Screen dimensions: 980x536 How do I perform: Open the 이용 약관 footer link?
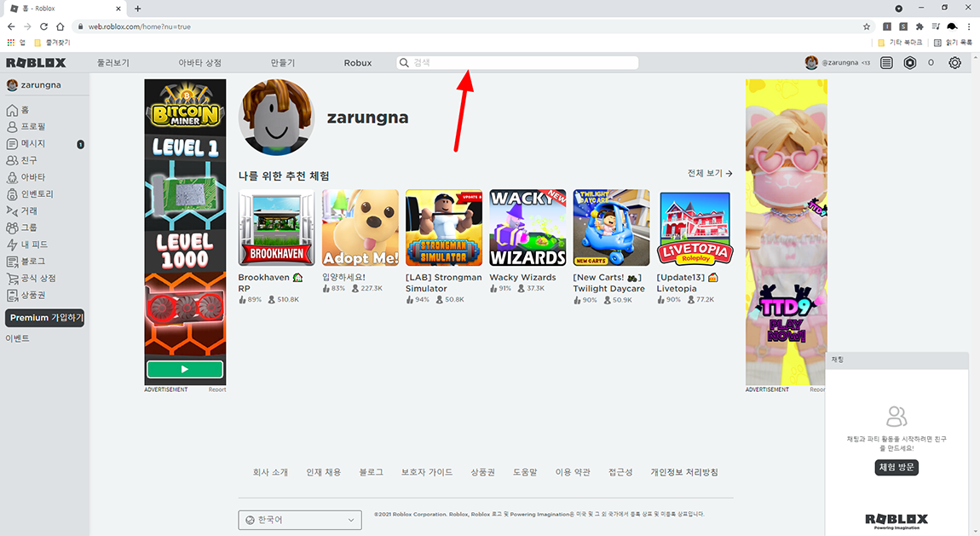573,472
